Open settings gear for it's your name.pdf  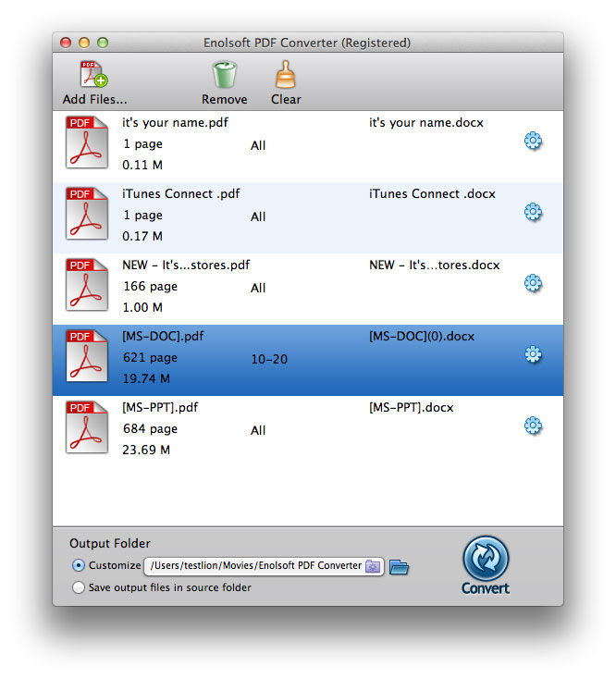tap(533, 141)
